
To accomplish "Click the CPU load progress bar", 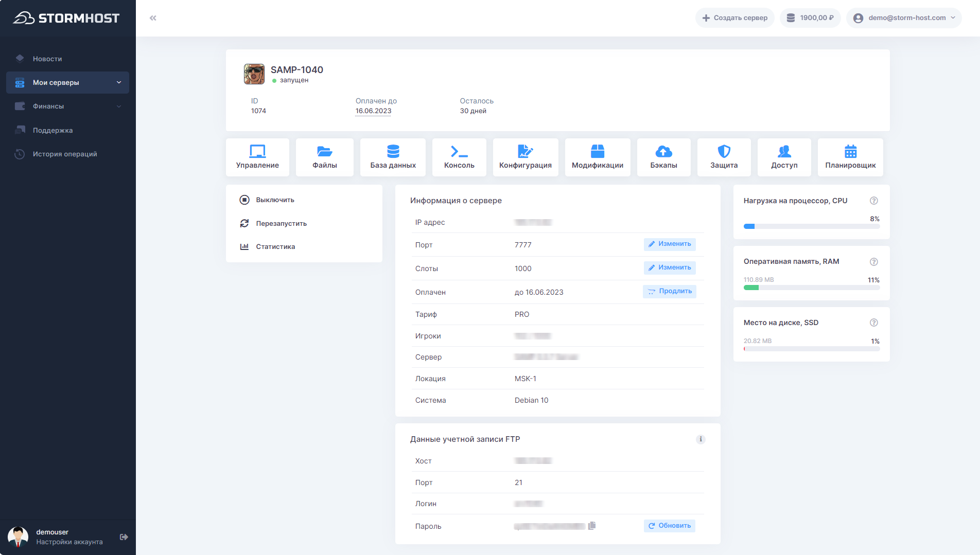I will click(x=811, y=226).
